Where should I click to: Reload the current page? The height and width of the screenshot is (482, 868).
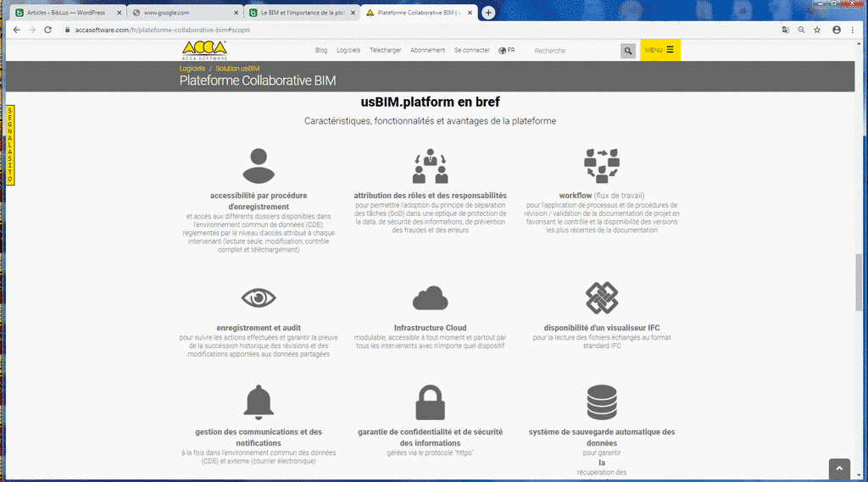coord(48,30)
